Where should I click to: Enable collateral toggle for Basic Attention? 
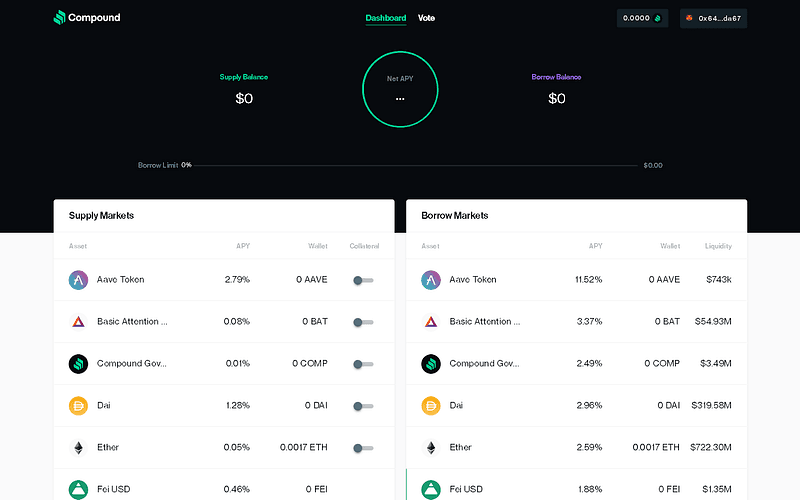[x=363, y=322]
